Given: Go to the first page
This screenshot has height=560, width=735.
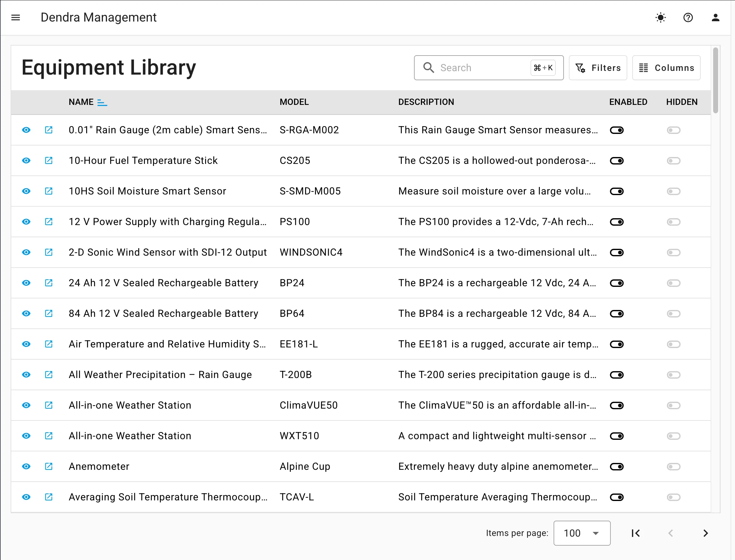Looking at the screenshot, I should point(636,533).
